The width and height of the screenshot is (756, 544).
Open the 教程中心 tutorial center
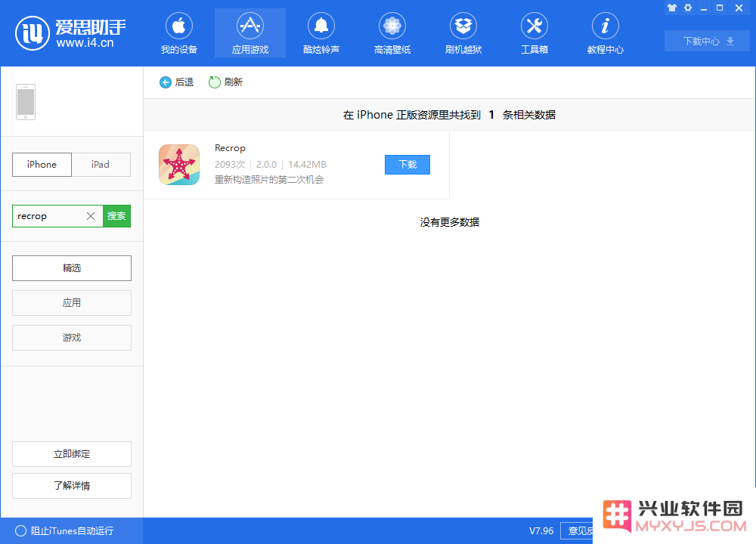605,33
